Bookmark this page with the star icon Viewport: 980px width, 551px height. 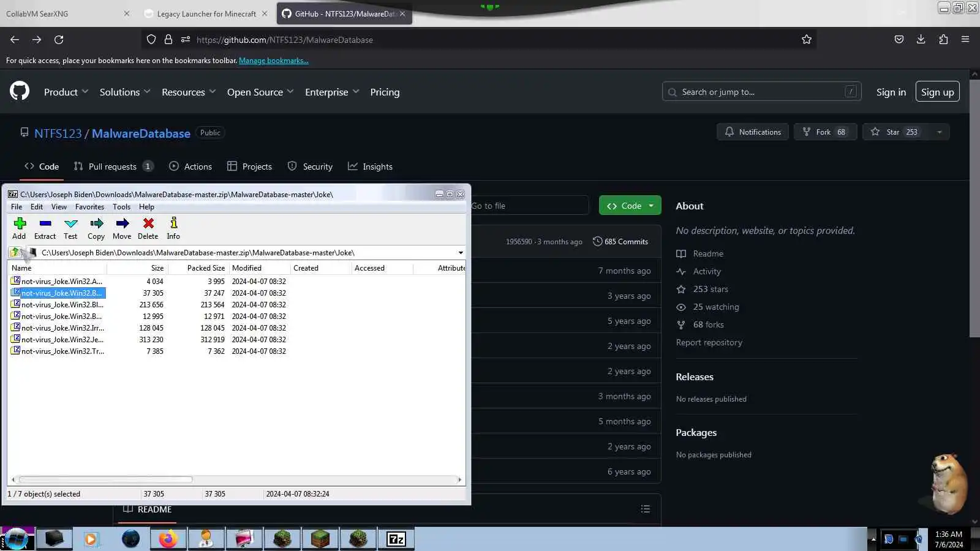807,40
